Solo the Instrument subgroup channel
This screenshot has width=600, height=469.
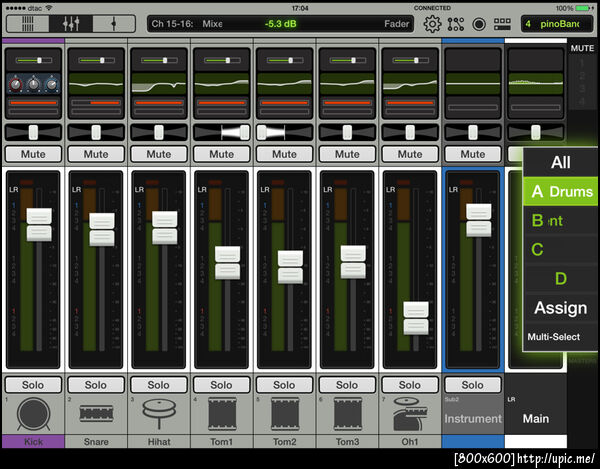point(473,385)
